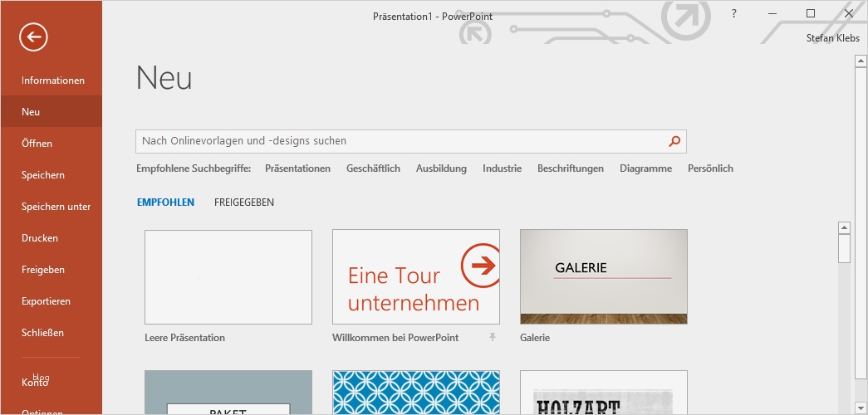Click the Stefan Klebs account name
The width and height of the screenshot is (868, 415).
click(x=832, y=38)
